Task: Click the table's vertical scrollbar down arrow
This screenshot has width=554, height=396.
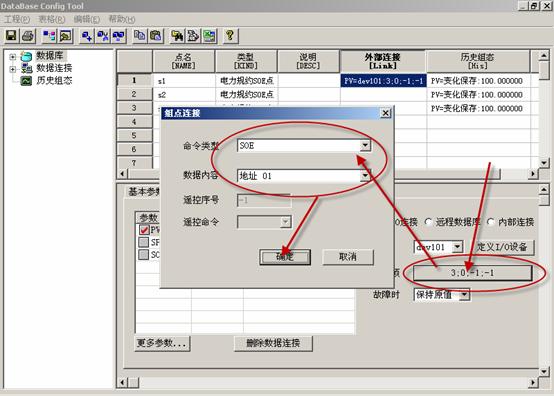Action: (544, 163)
